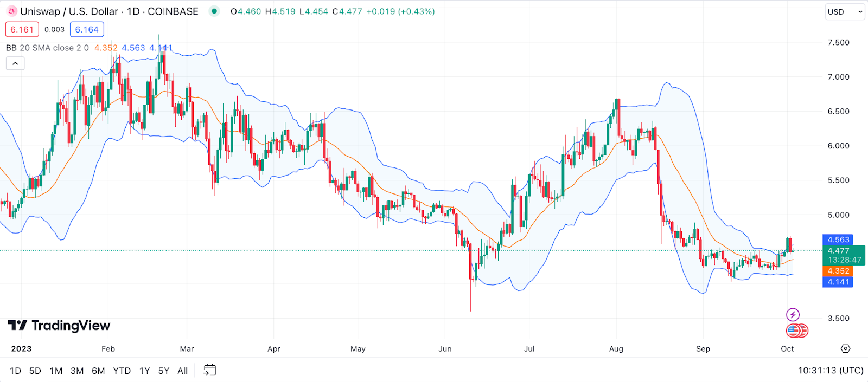Click the US flag economic event marker
868x382 pixels.
[x=794, y=331]
